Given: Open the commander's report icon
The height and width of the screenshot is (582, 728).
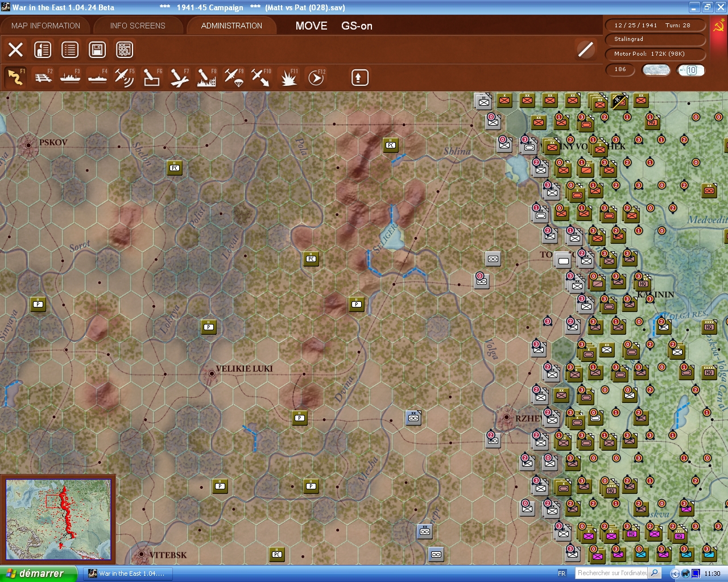Looking at the screenshot, I should click(x=43, y=50).
